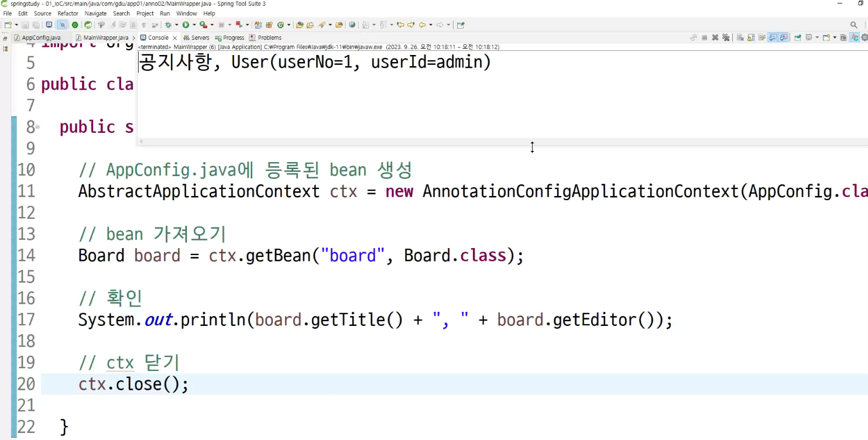The width and height of the screenshot is (868, 440).
Task: Click the Back navigation yellow arrow
Action: pyautogui.click(x=422, y=25)
